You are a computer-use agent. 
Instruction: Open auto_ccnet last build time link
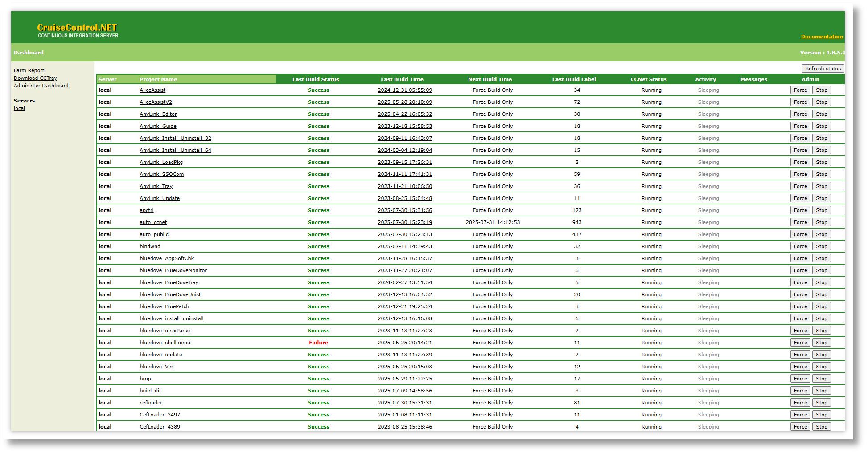[404, 222]
